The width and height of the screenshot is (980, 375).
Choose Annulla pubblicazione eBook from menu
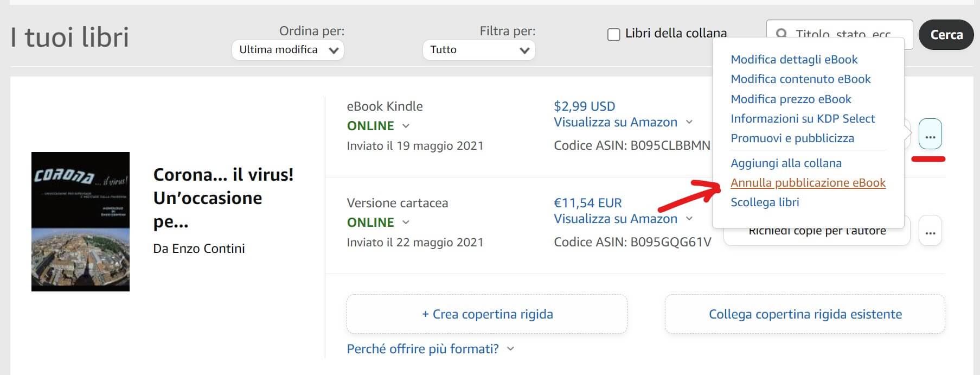pyautogui.click(x=808, y=183)
